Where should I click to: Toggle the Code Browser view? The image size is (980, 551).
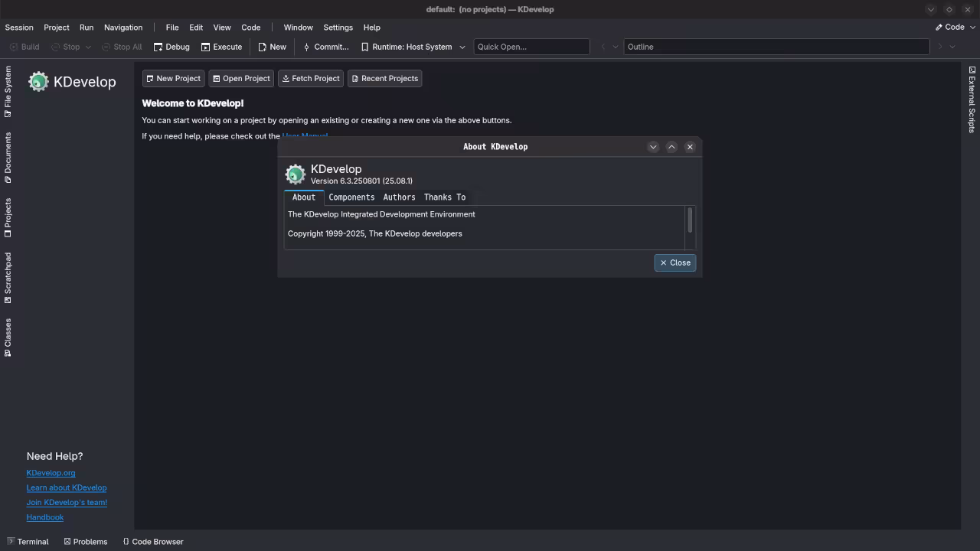153,541
